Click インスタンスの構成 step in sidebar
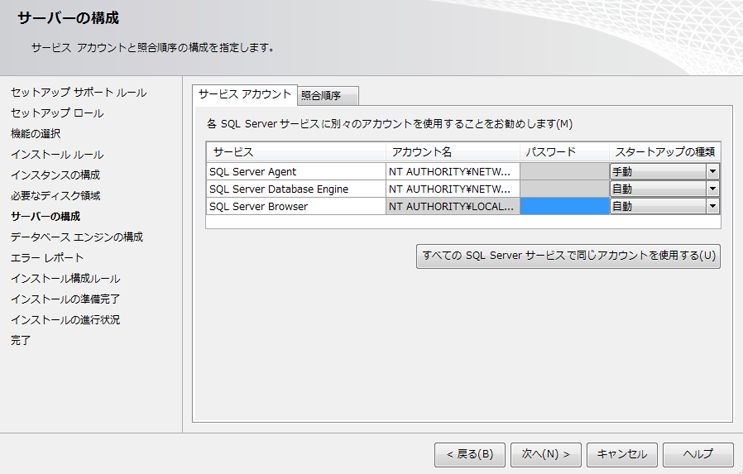Viewport: 743px width, 474px height. tap(55, 175)
